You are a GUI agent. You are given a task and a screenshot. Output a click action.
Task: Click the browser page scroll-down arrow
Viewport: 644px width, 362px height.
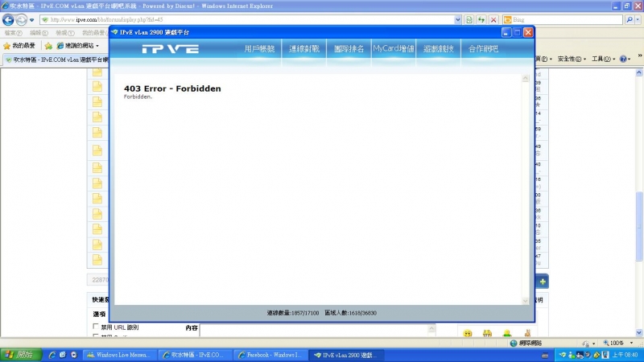point(639,333)
